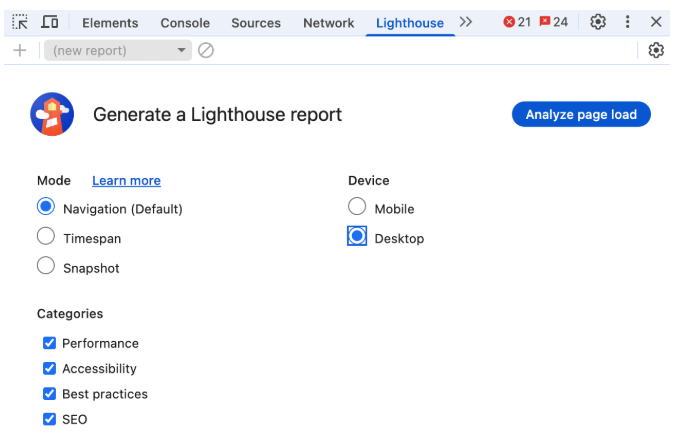The height and width of the screenshot is (441, 677).
Task: Select Navigation (Default) mode radio
Action: click(x=46, y=206)
